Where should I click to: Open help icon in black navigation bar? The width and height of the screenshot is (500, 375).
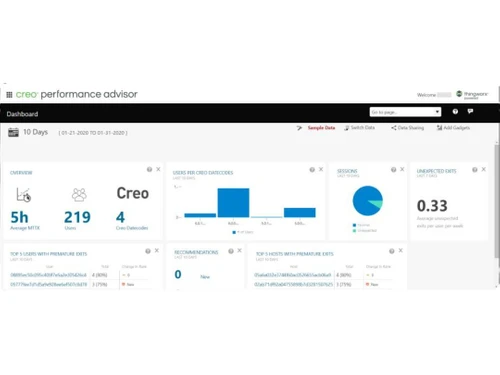coord(455,112)
